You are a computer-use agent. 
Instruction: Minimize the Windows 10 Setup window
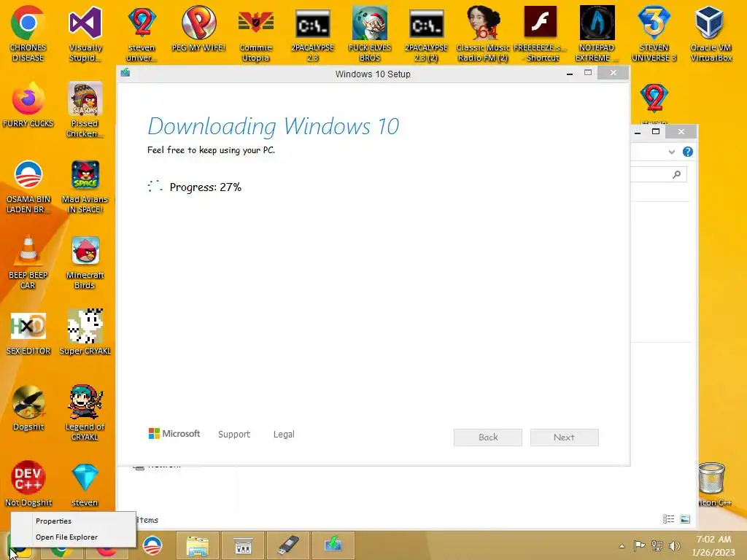click(x=569, y=73)
